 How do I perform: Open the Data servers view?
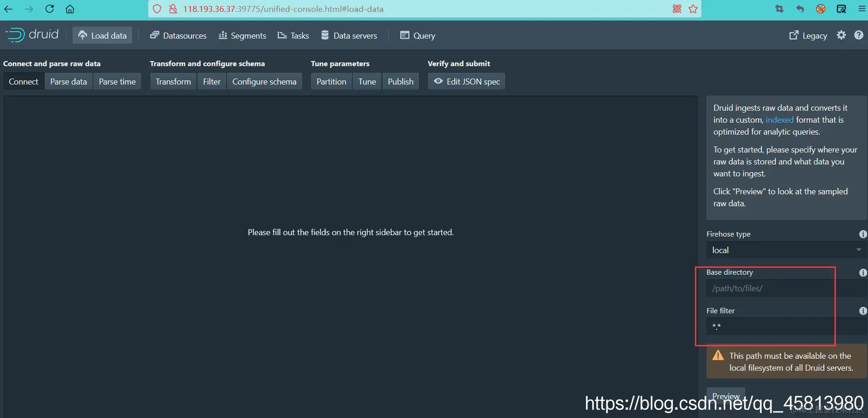[349, 35]
